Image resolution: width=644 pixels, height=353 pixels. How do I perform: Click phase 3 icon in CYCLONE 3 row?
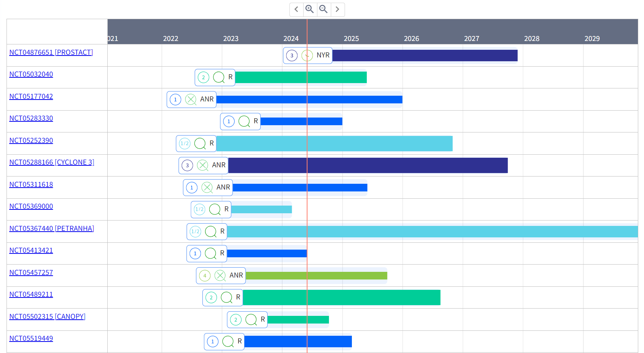pyautogui.click(x=187, y=165)
